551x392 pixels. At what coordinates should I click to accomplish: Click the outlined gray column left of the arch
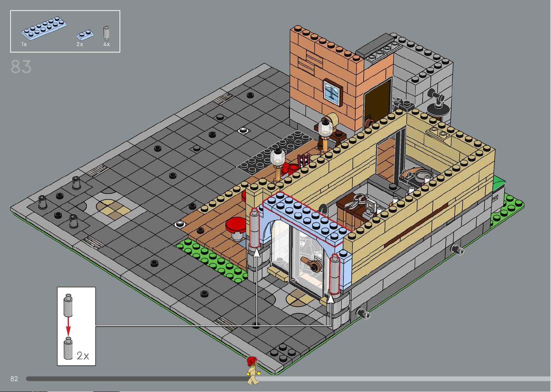tap(254, 228)
